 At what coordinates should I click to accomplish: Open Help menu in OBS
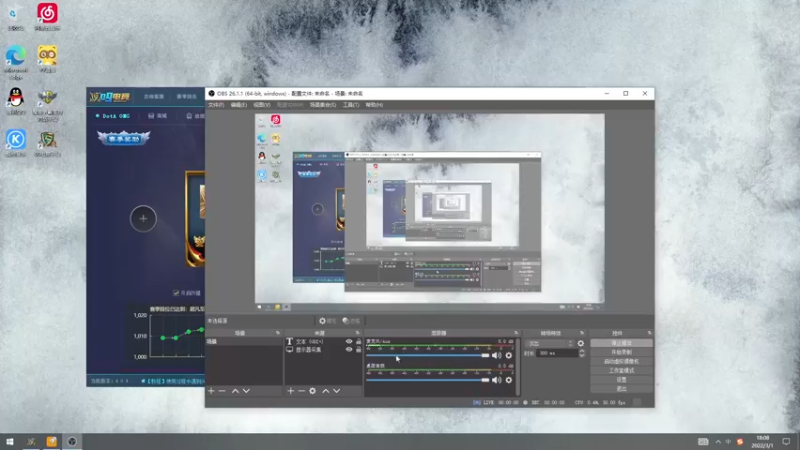click(x=374, y=105)
